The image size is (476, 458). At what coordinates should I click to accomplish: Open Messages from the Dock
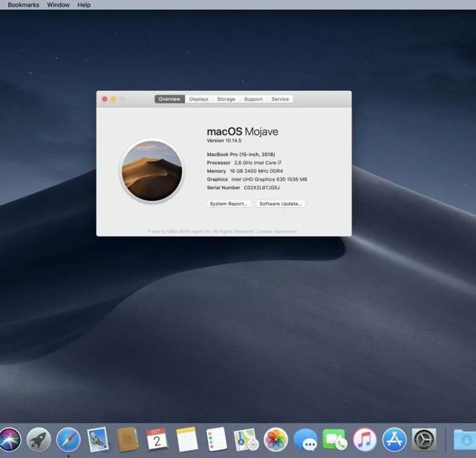305,439
